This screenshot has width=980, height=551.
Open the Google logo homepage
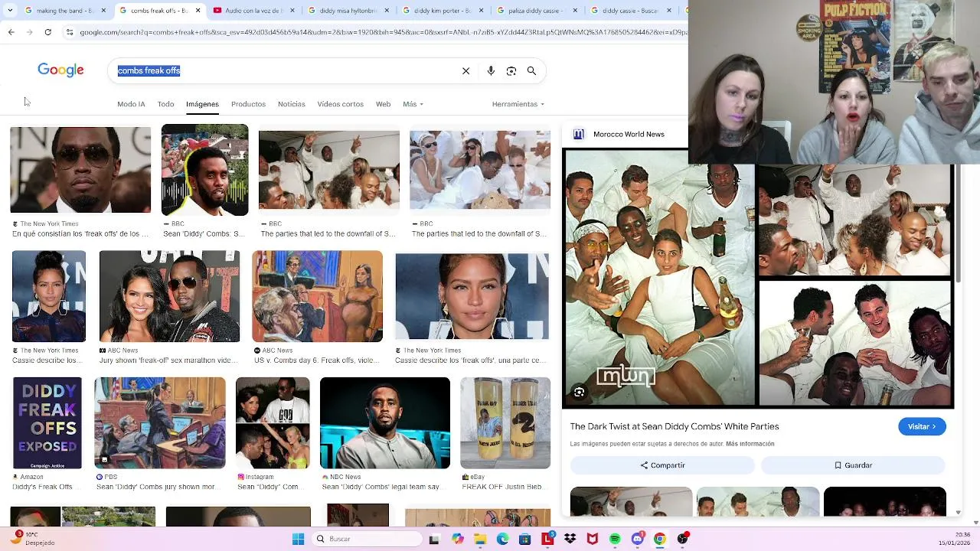click(x=60, y=70)
